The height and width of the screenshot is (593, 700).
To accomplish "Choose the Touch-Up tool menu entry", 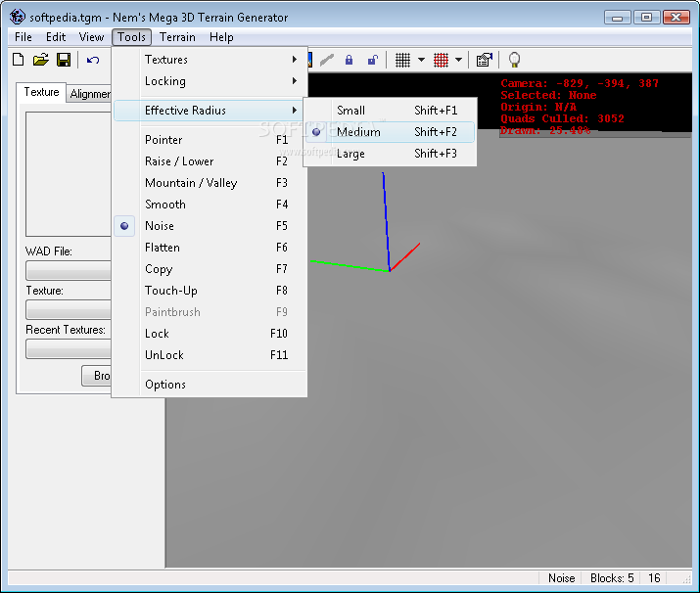I will [x=210, y=291].
